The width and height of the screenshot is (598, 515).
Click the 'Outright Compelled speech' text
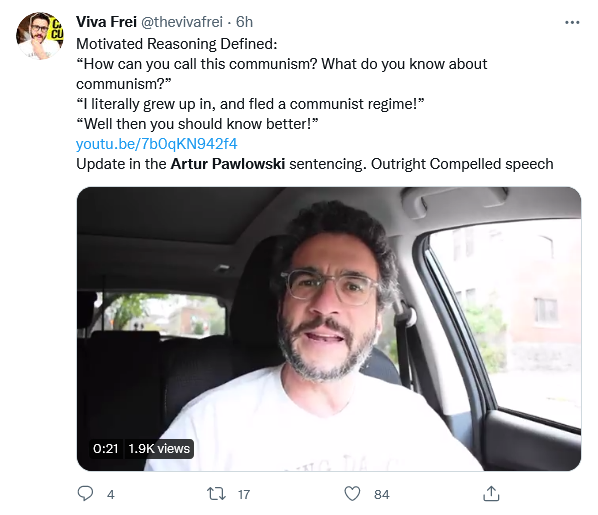tap(462, 164)
